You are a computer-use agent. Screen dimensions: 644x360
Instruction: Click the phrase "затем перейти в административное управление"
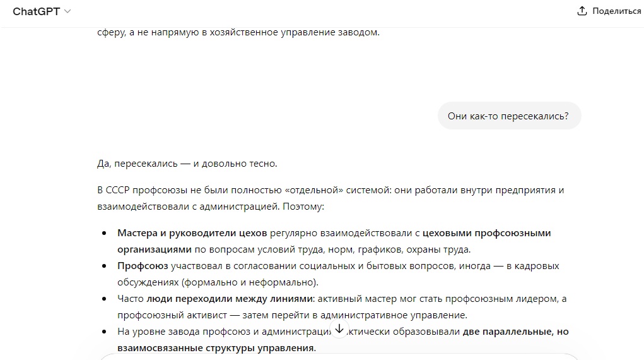[354, 315]
